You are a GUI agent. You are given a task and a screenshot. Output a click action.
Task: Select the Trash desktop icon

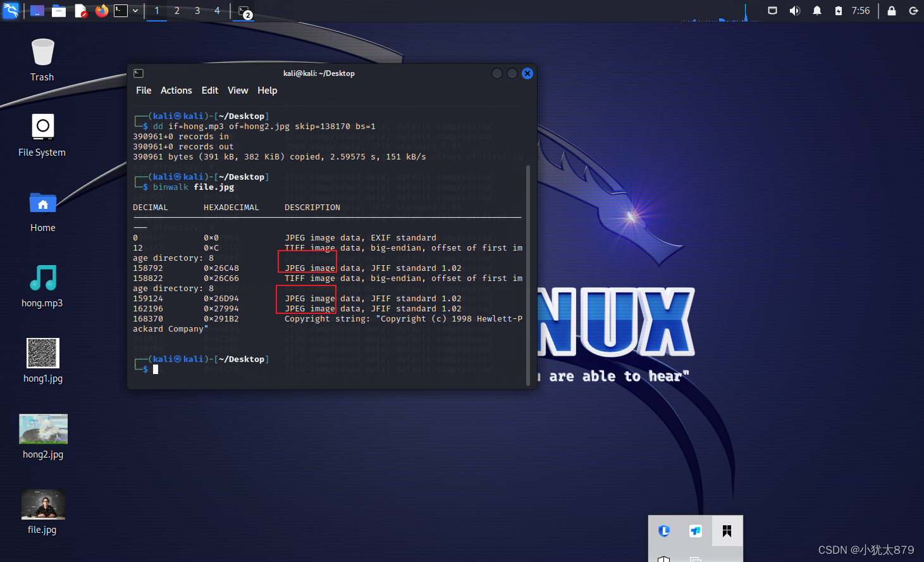click(42, 60)
